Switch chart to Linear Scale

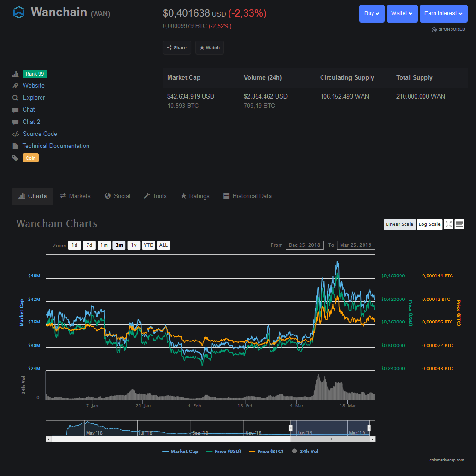(400, 225)
